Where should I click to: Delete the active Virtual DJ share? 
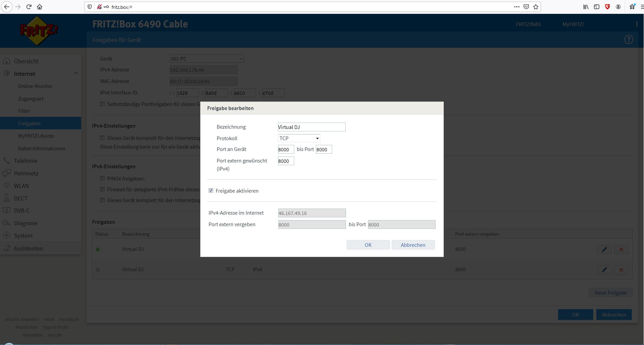point(621,250)
